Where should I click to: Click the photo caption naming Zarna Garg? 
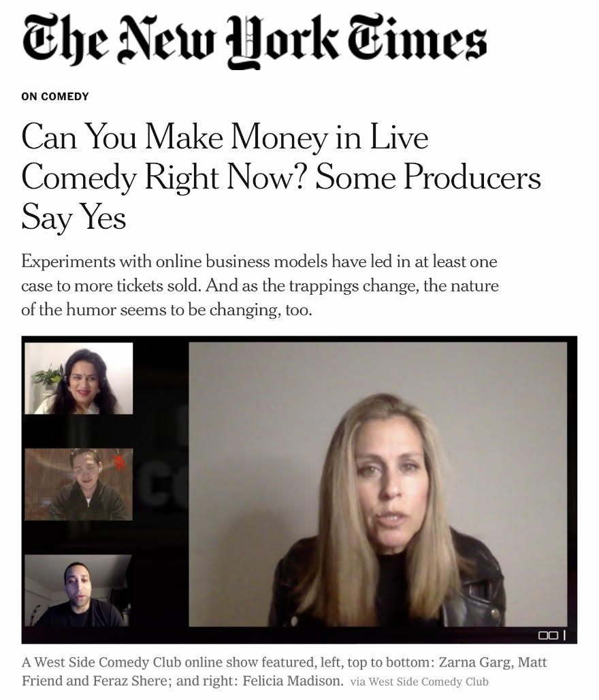tap(284, 671)
